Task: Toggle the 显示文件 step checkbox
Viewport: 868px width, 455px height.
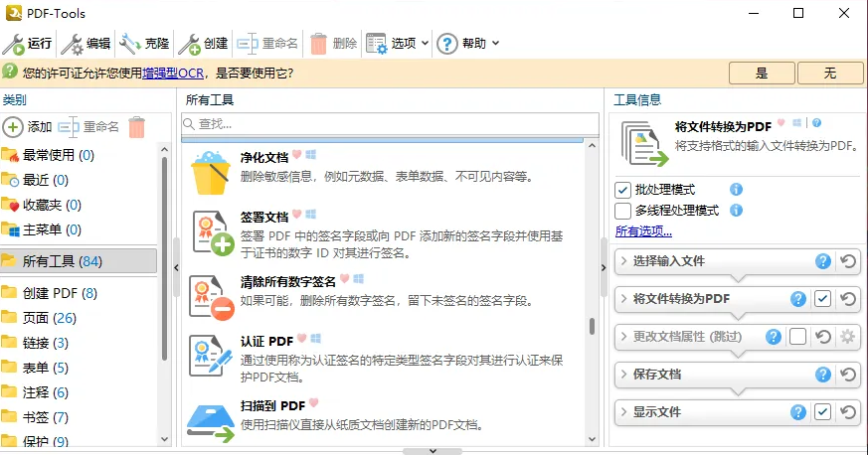Action: [x=822, y=412]
